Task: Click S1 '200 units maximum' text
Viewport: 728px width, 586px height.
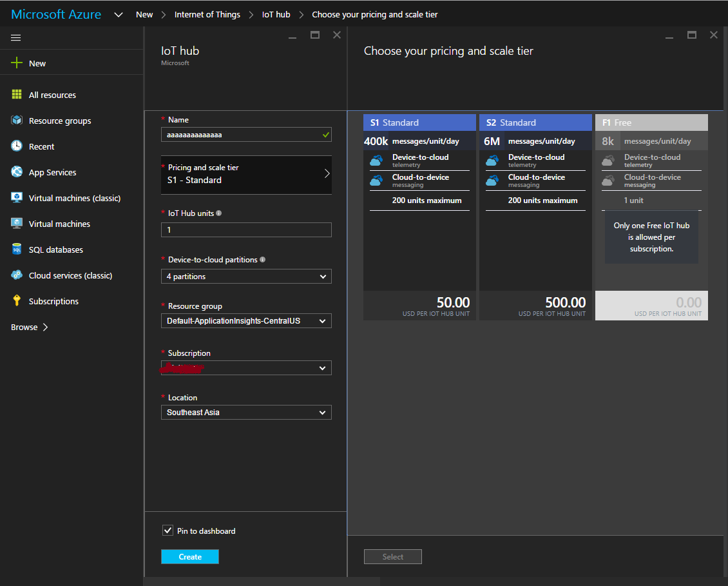Action: tap(426, 200)
